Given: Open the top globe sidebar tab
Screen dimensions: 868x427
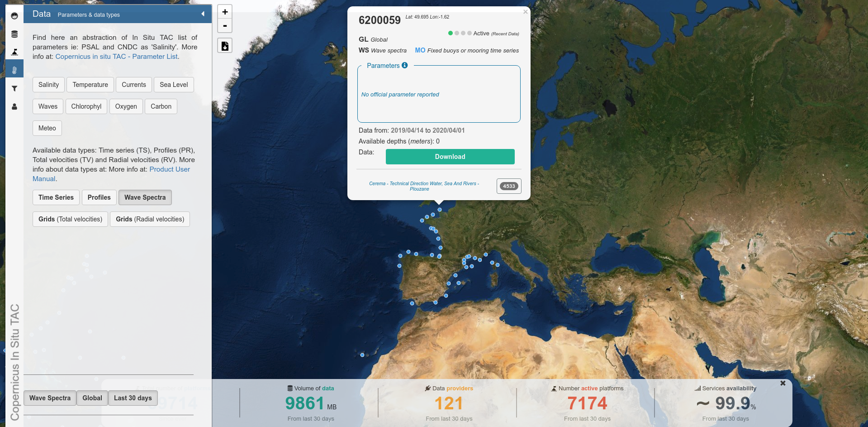Looking at the screenshot, I should [x=14, y=16].
